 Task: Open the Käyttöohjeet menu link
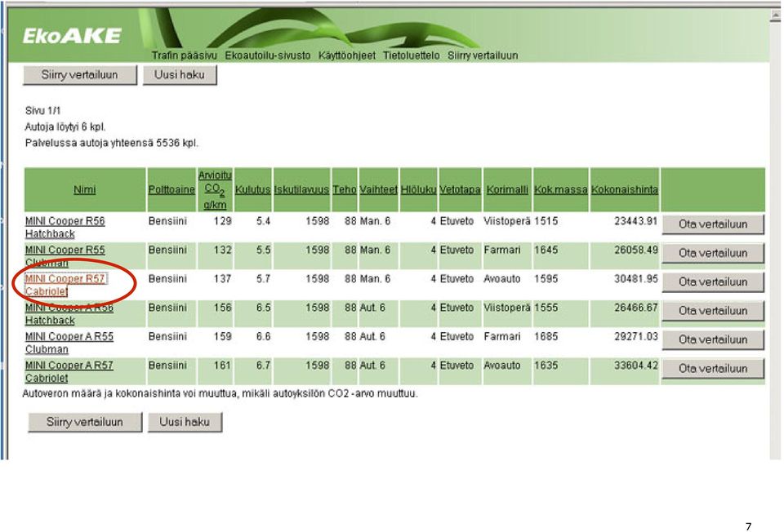[x=346, y=55]
